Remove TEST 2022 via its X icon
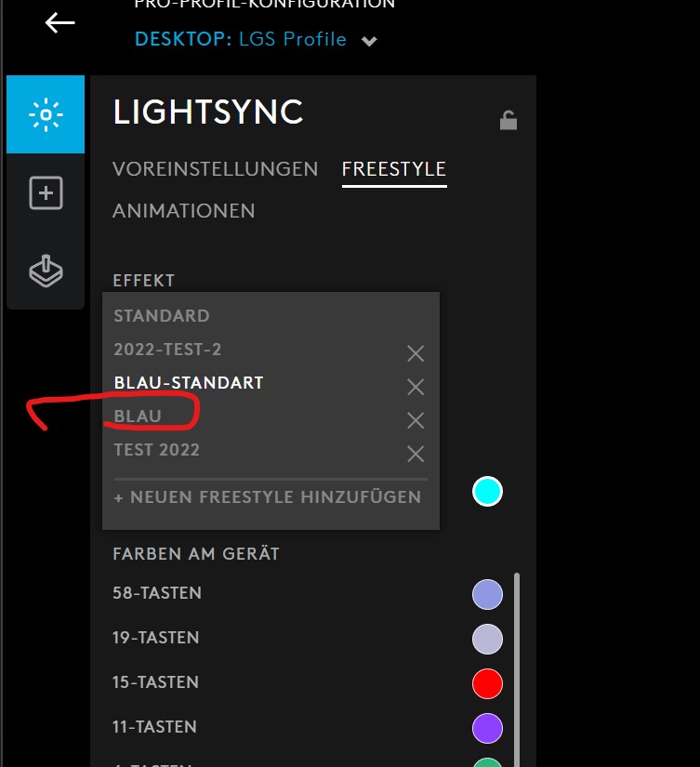 pos(415,454)
